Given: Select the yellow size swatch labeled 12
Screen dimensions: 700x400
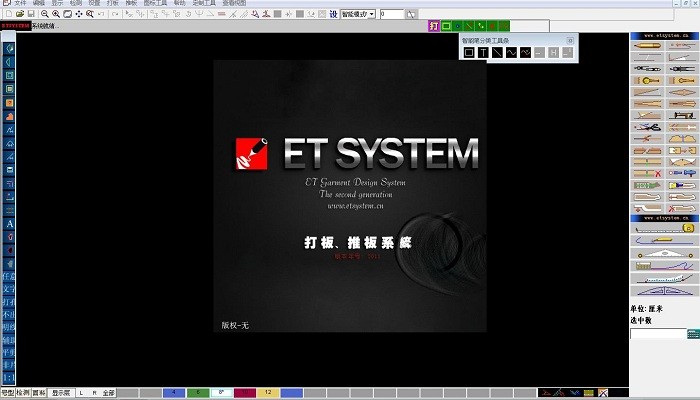Looking at the screenshot, I should click(268, 393).
